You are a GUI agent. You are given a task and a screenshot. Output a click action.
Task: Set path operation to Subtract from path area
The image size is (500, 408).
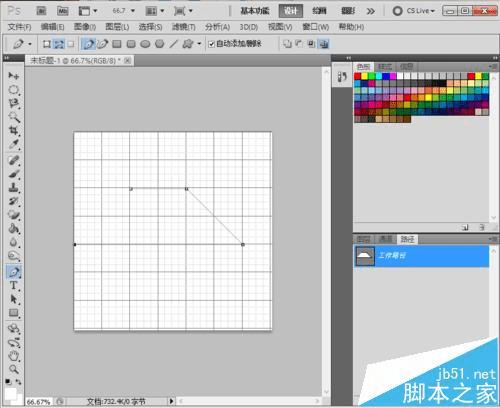point(299,44)
